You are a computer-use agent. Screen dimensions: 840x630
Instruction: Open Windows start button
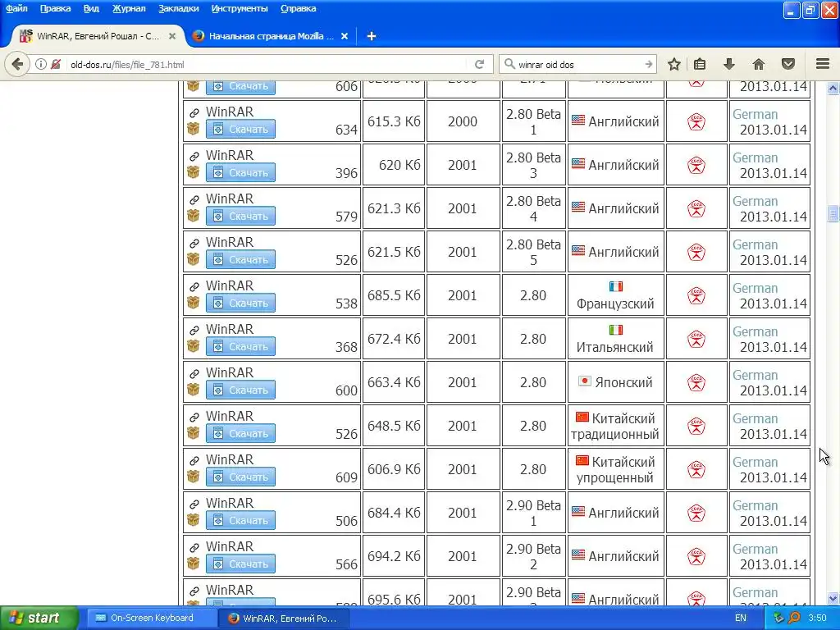click(x=39, y=618)
